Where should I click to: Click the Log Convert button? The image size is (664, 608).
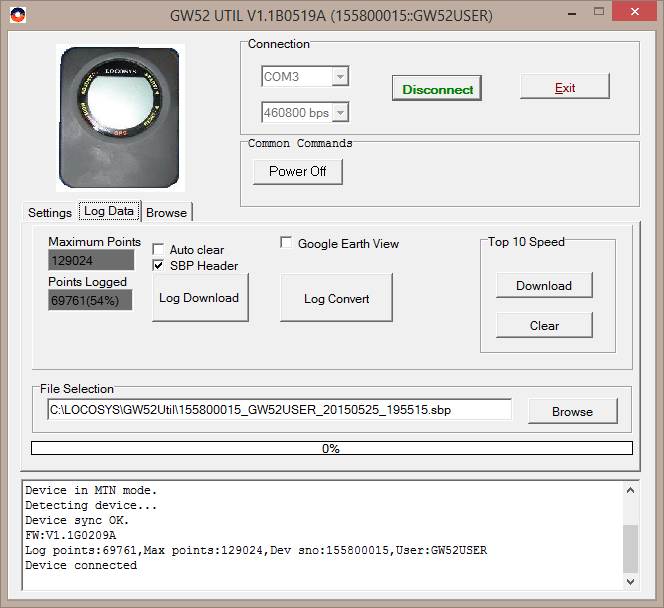coord(336,298)
